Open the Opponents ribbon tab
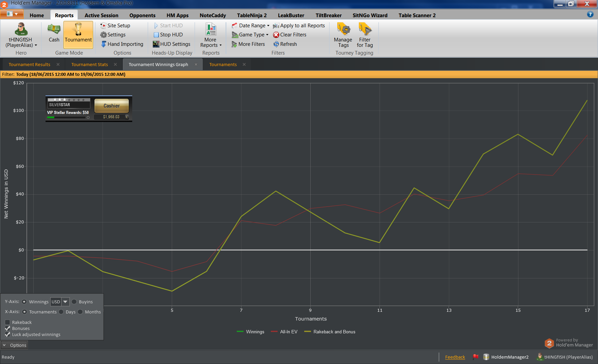The height and width of the screenshot is (364, 598). tap(142, 15)
